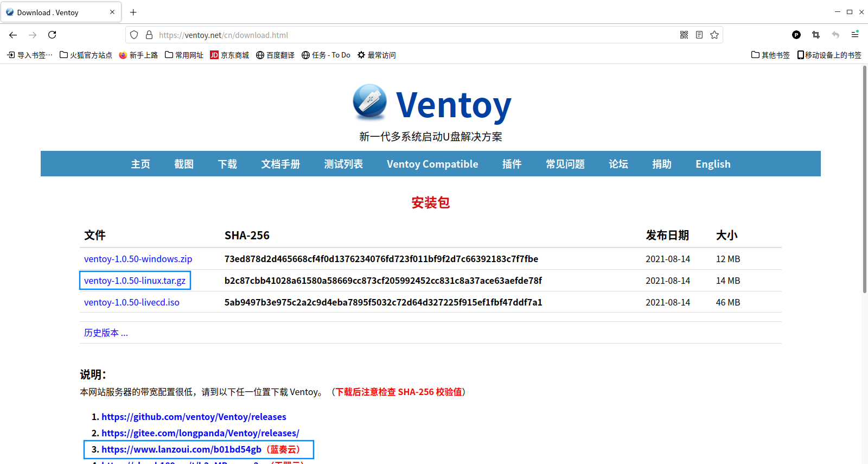Open the 新手上路 bookmark
Screen dimensions: 868x464
[138, 55]
